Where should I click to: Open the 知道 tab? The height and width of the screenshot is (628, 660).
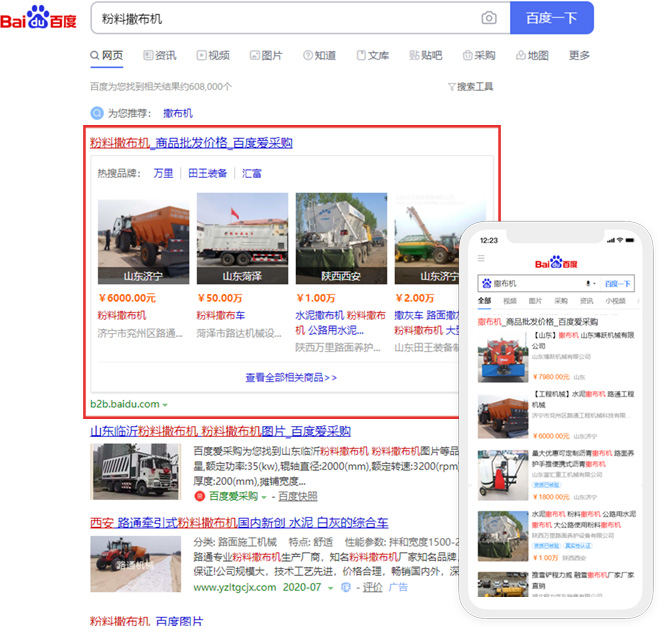click(319, 56)
